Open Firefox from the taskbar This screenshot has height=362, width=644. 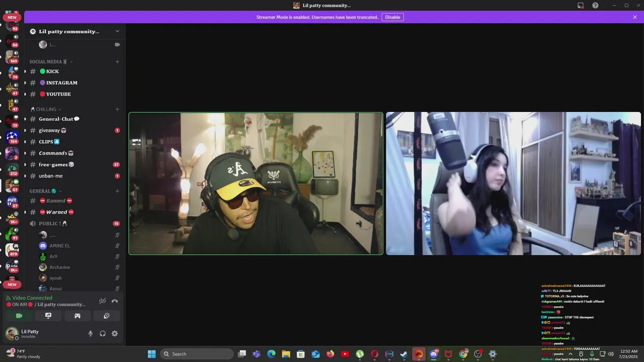[330, 354]
